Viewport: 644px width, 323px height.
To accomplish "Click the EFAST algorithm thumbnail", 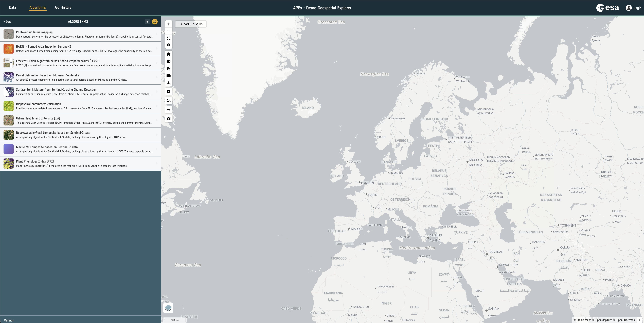I will [x=9, y=63].
